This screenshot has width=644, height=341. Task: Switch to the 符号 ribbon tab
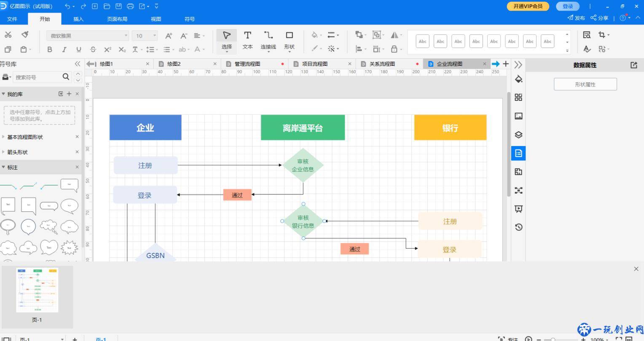pos(190,19)
